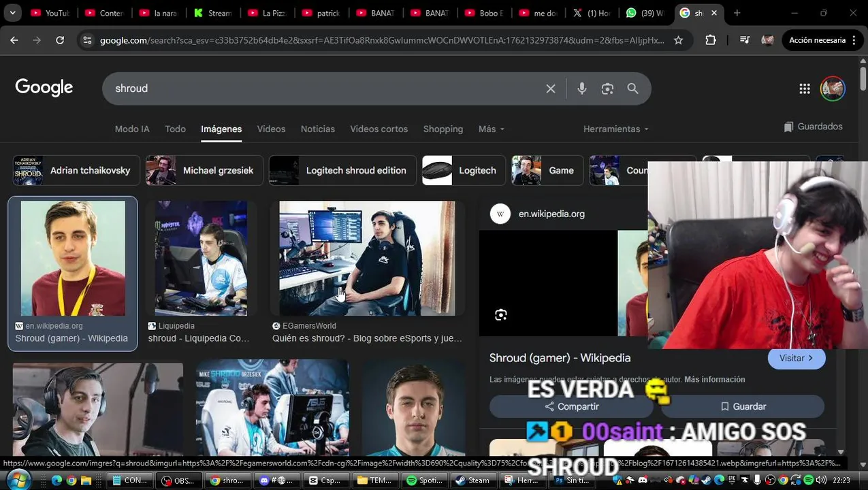Image resolution: width=868 pixels, height=490 pixels.
Task: Open Steam from taskbar
Action: pyautogui.click(x=472, y=480)
